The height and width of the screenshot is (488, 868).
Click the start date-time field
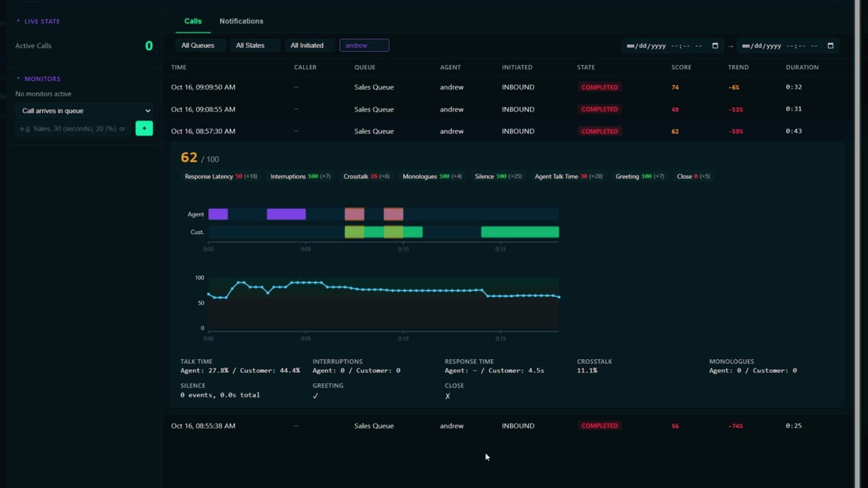(672, 46)
